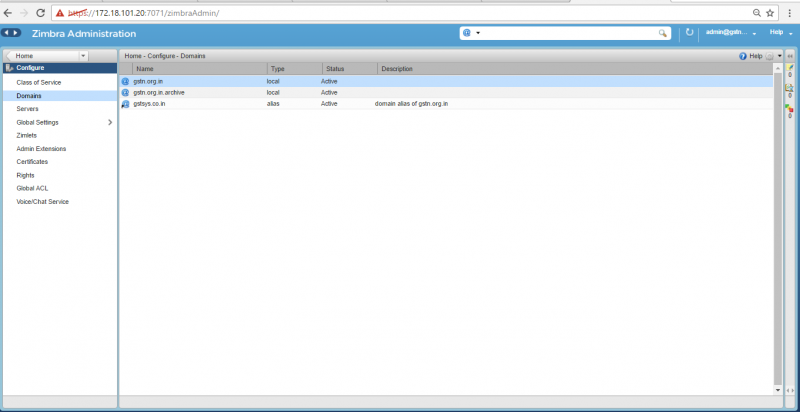
Task: Open Global Settings
Action: pos(37,122)
